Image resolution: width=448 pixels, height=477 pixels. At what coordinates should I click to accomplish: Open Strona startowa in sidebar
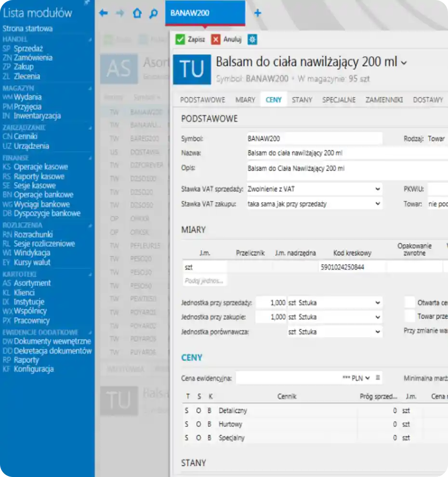pos(27,28)
